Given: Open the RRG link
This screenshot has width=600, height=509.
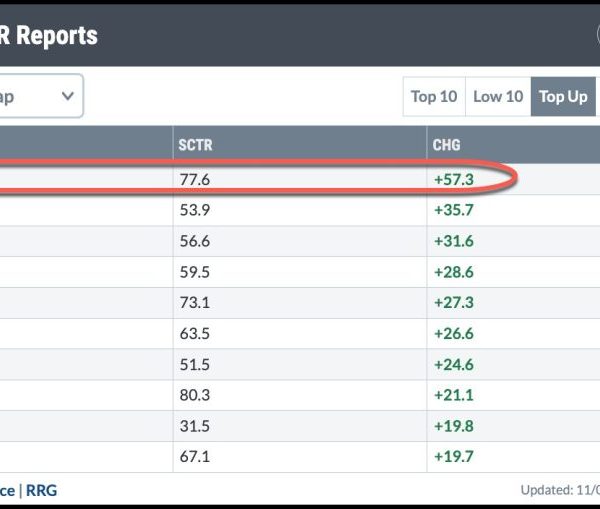Looking at the screenshot, I should point(41,490).
